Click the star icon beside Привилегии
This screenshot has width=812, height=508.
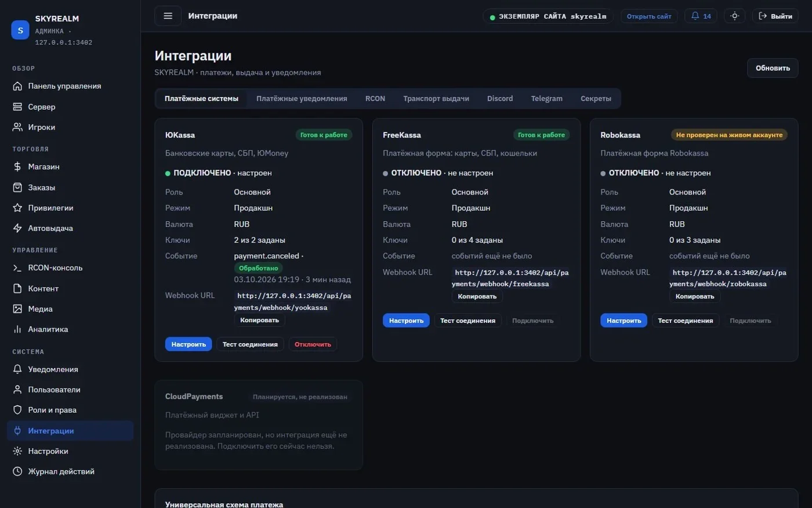click(17, 208)
